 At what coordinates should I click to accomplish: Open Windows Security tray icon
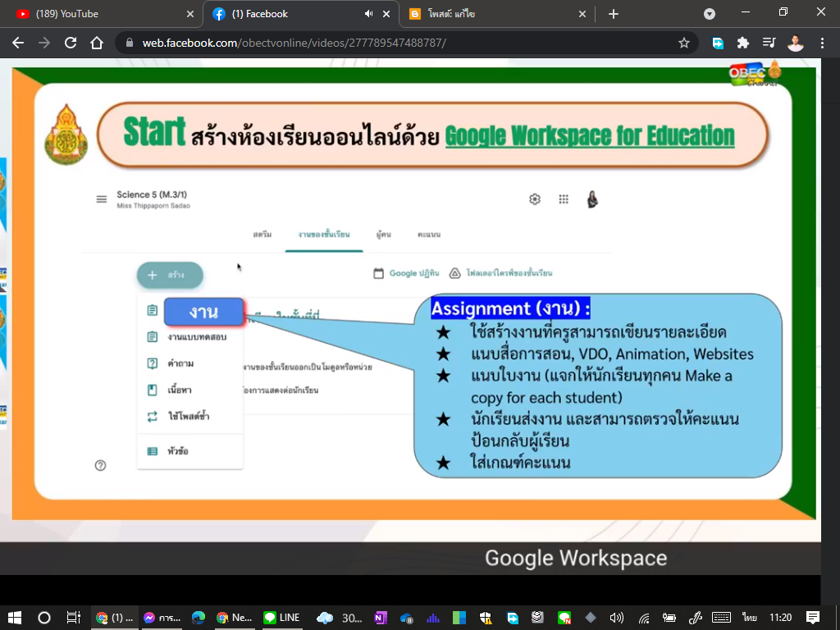click(486, 618)
